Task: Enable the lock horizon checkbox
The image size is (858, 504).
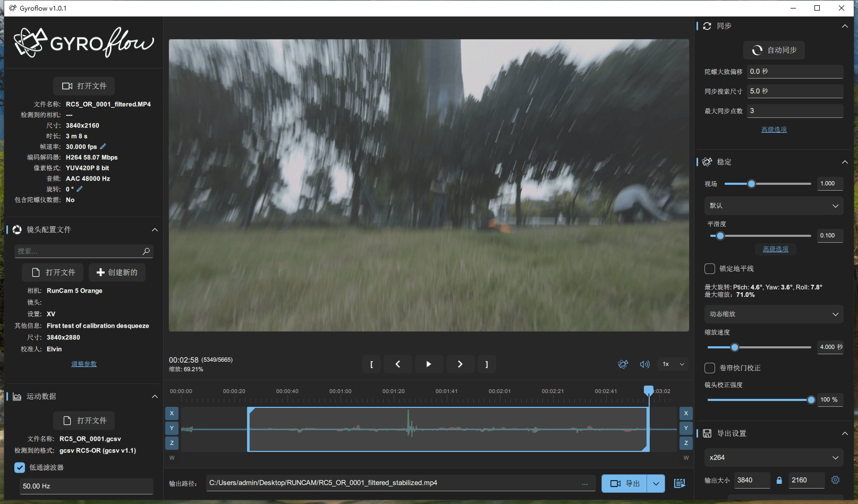Action: point(710,269)
